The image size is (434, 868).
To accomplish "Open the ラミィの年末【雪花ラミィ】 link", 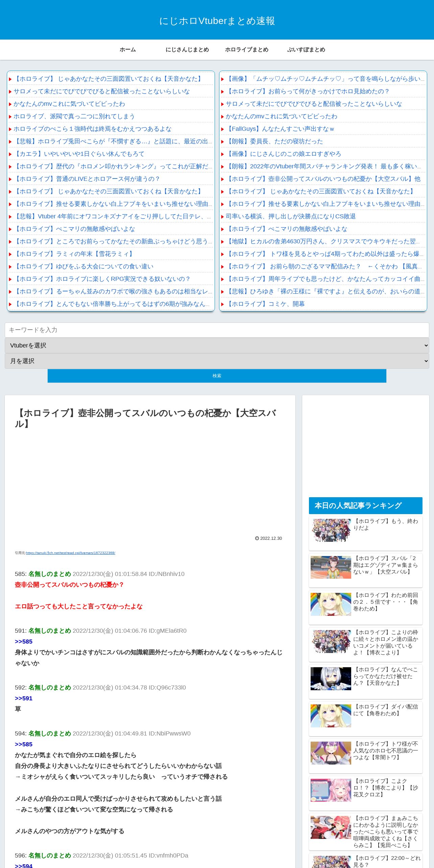I will pos(74,254).
